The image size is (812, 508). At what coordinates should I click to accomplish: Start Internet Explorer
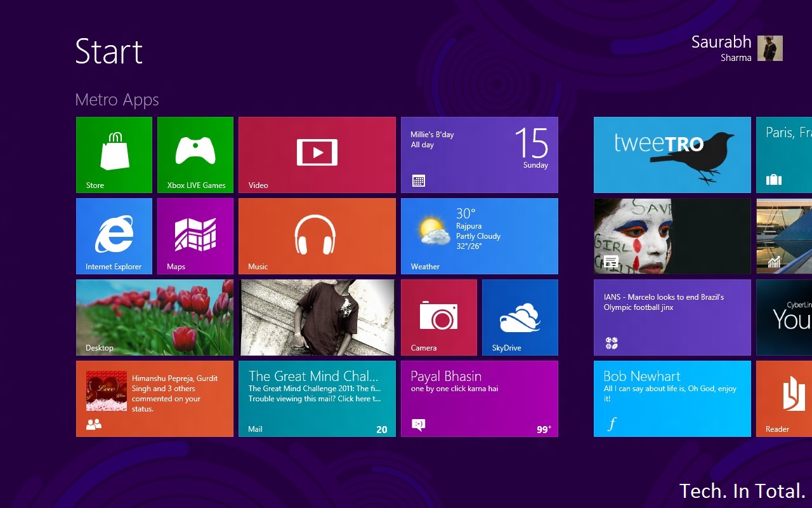click(114, 236)
